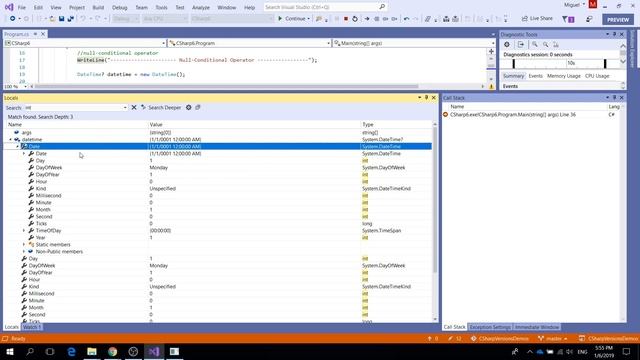The image size is (640, 360).
Task: Click the editor horizontal scrollbar
Action: 227,87
